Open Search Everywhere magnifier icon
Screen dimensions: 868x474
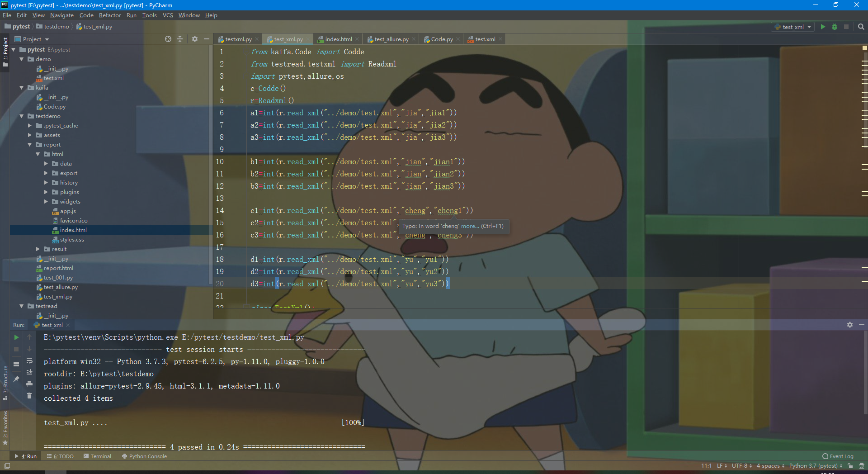coord(861,27)
